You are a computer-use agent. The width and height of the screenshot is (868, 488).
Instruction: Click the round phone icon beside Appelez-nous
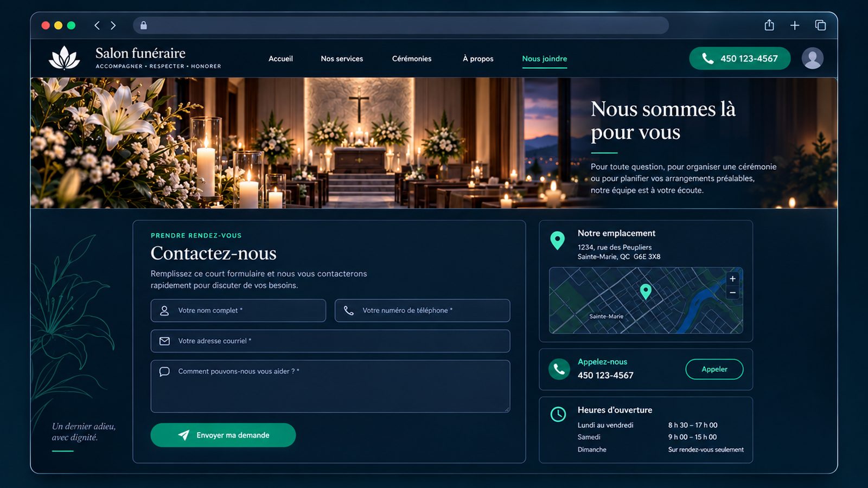[x=559, y=369]
